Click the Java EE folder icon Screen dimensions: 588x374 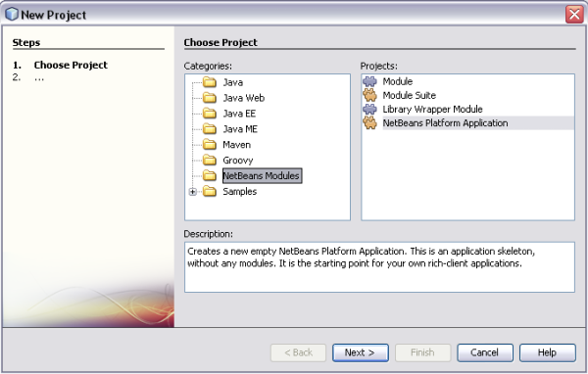(210, 114)
